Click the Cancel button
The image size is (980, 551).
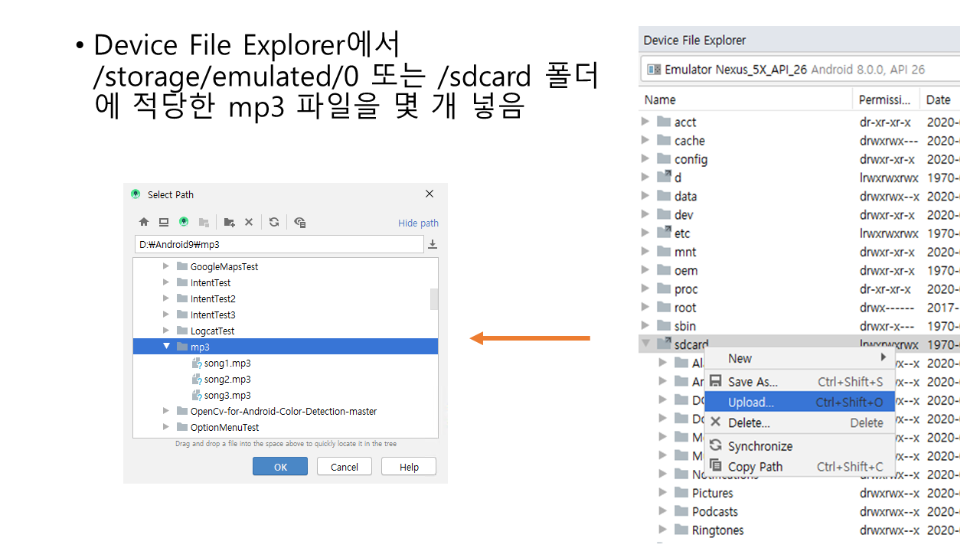(x=344, y=467)
